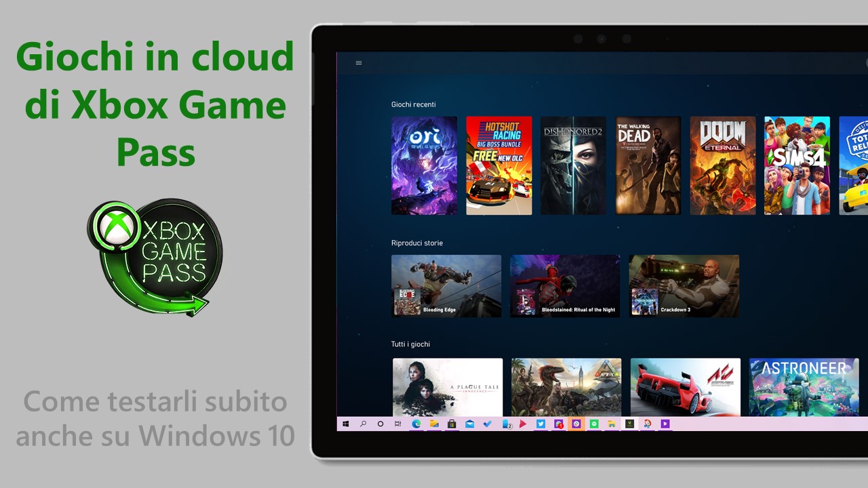Viewport: 868px width, 488px height.
Task: Click the "Tutti i giochi" heading
Action: click(411, 344)
